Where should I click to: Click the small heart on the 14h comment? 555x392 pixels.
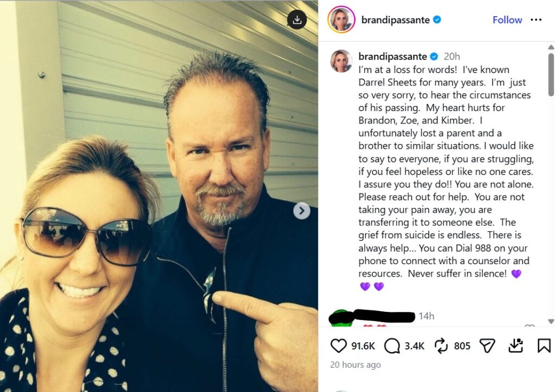tap(530, 326)
